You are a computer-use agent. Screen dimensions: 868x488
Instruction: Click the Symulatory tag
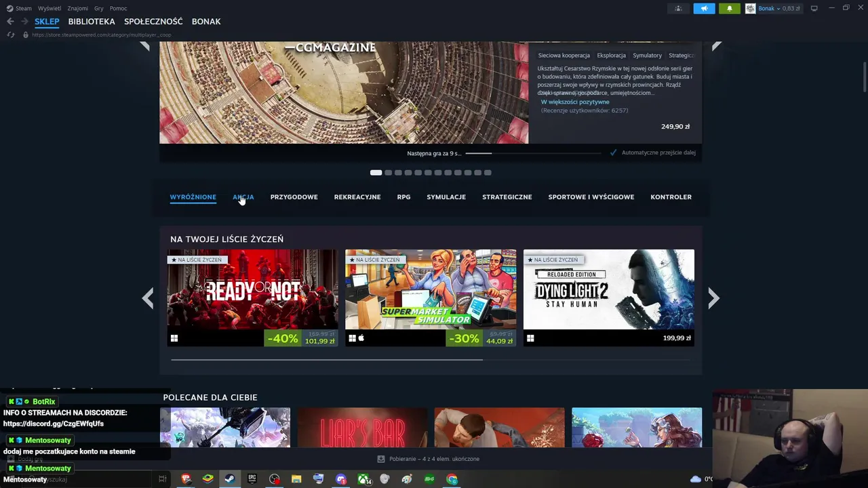tap(647, 56)
